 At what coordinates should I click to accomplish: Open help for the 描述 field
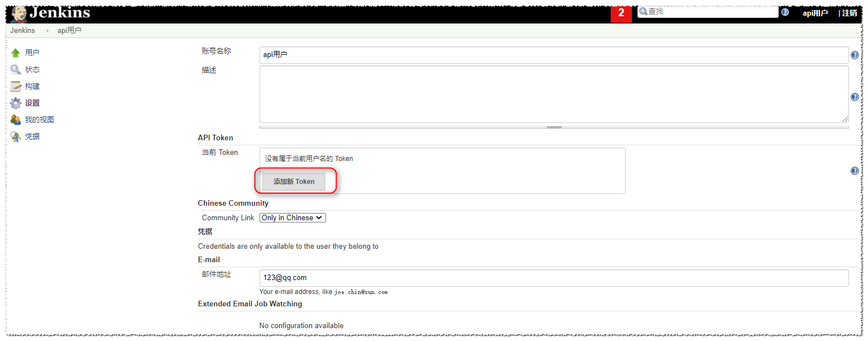point(855,97)
